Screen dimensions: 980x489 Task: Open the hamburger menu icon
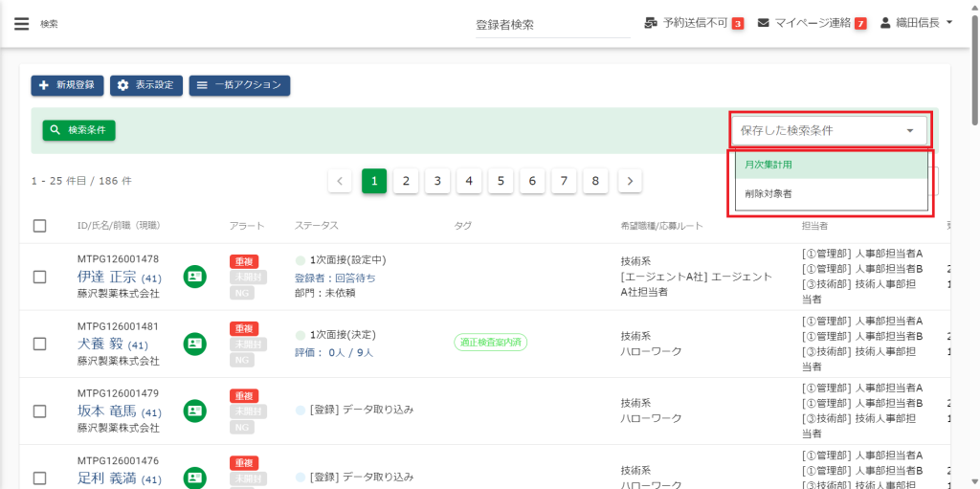click(21, 24)
